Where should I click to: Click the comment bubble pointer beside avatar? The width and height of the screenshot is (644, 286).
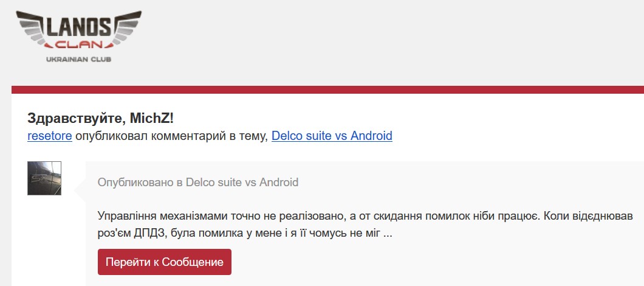(80, 190)
